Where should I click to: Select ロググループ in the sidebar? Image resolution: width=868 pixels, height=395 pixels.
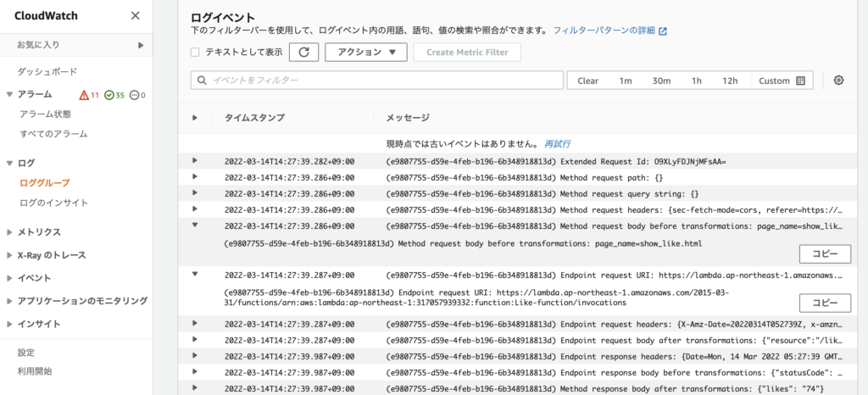(44, 182)
